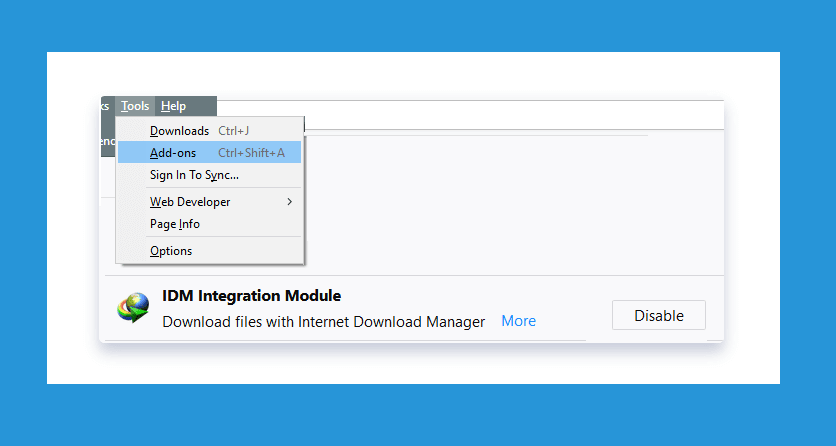
Task: Click Sign In To Sync
Action: pos(210,175)
